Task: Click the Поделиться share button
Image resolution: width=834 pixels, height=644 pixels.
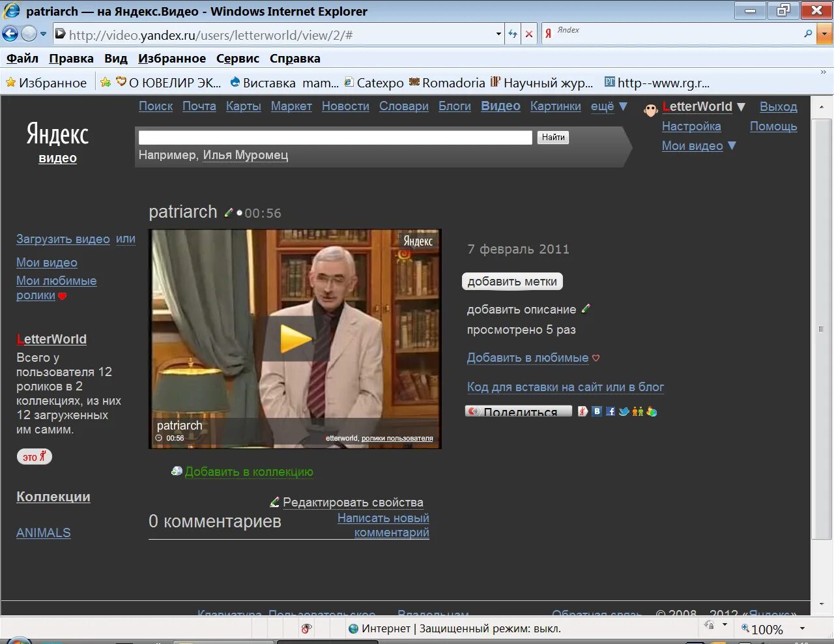Action: (x=519, y=411)
